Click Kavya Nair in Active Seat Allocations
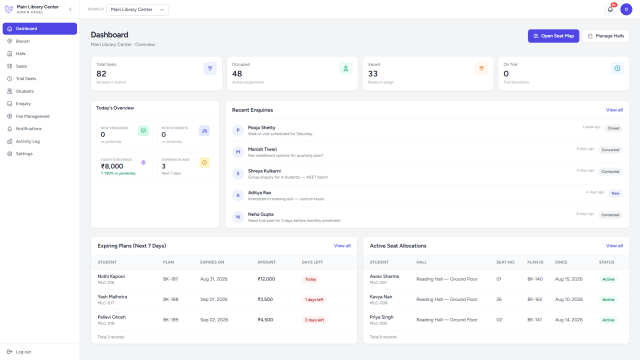 pos(381,297)
